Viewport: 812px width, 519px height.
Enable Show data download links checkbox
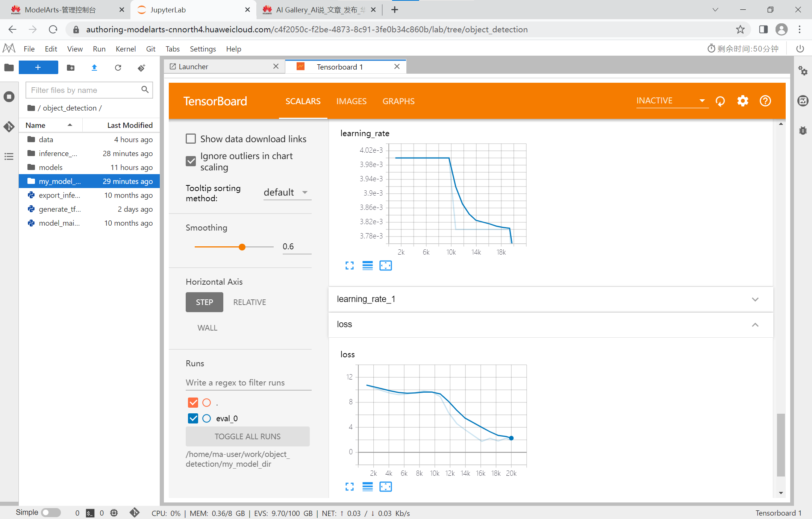point(191,139)
